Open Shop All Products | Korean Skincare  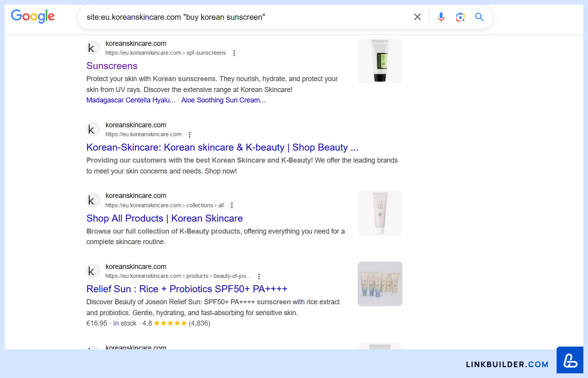tap(165, 218)
